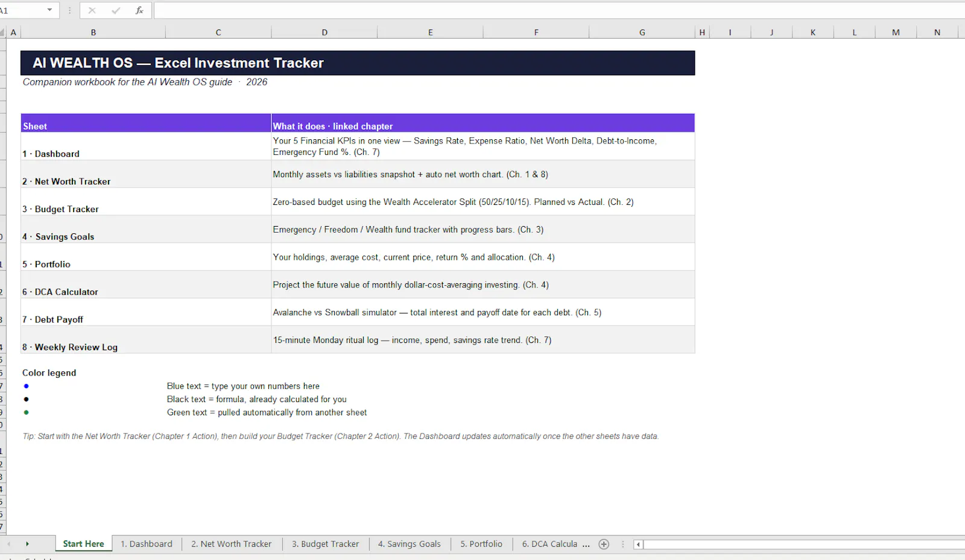The image size is (965, 560).
Task: Click the '5 · Portfolio' cell
Action: click(146, 257)
